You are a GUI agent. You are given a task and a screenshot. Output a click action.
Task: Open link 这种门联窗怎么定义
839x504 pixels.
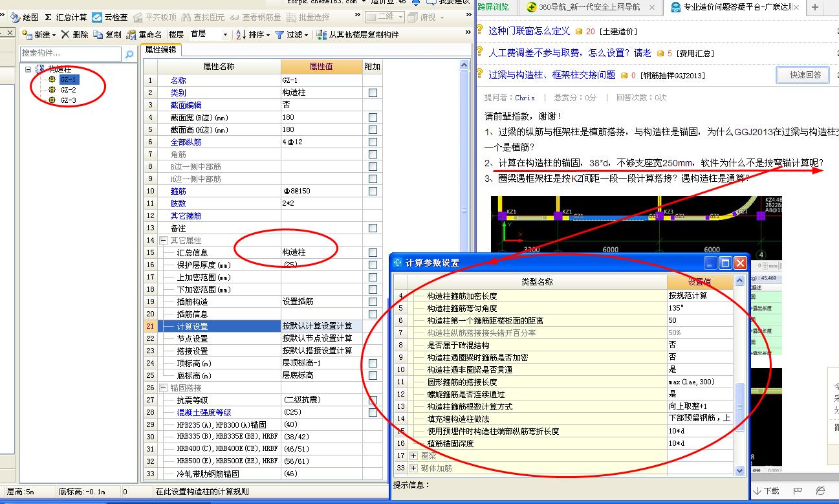(529, 30)
